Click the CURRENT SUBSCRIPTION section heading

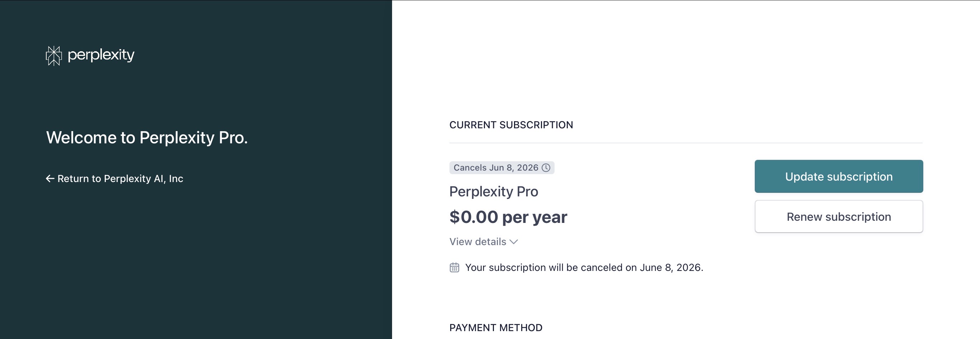coord(511,125)
